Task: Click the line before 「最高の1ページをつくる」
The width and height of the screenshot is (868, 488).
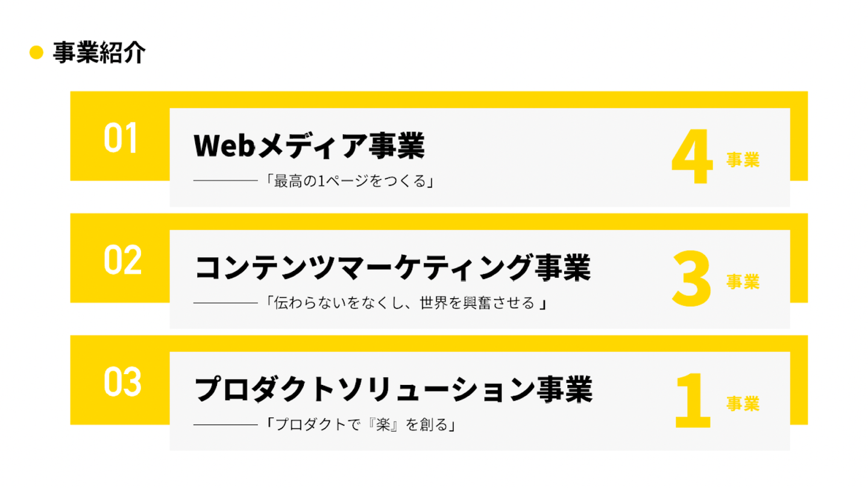Action: click(x=225, y=180)
